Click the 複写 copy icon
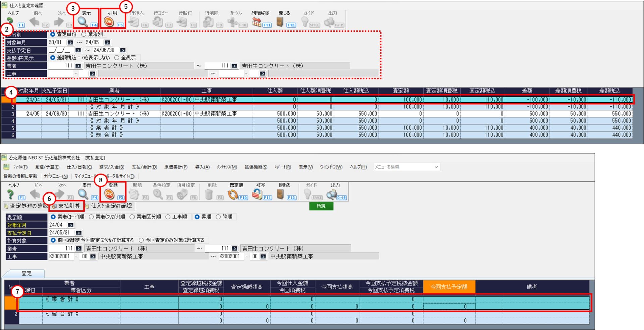Viewport: 644px width, 330px height. [257, 194]
